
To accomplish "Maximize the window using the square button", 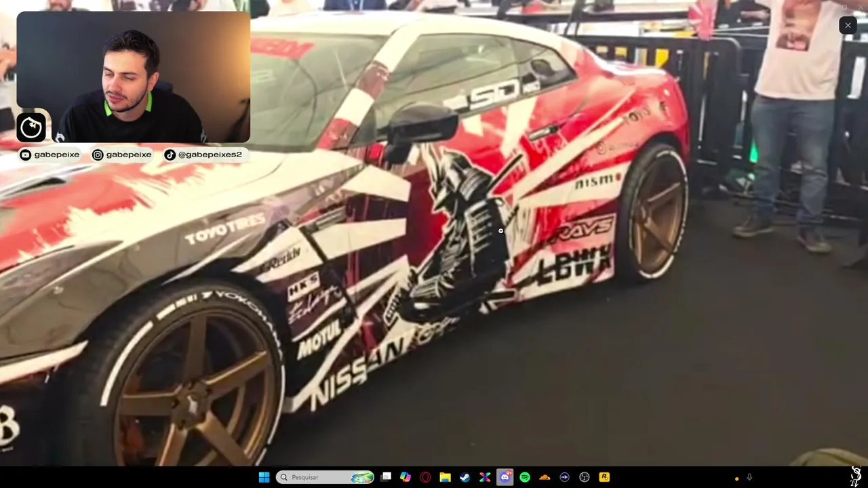I will click(x=844, y=7).
